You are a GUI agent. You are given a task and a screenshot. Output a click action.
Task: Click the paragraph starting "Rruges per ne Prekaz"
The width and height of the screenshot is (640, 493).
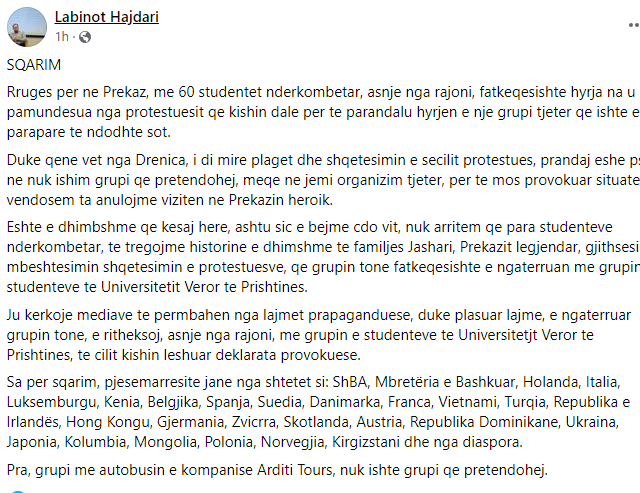pyautogui.click(x=323, y=112)
